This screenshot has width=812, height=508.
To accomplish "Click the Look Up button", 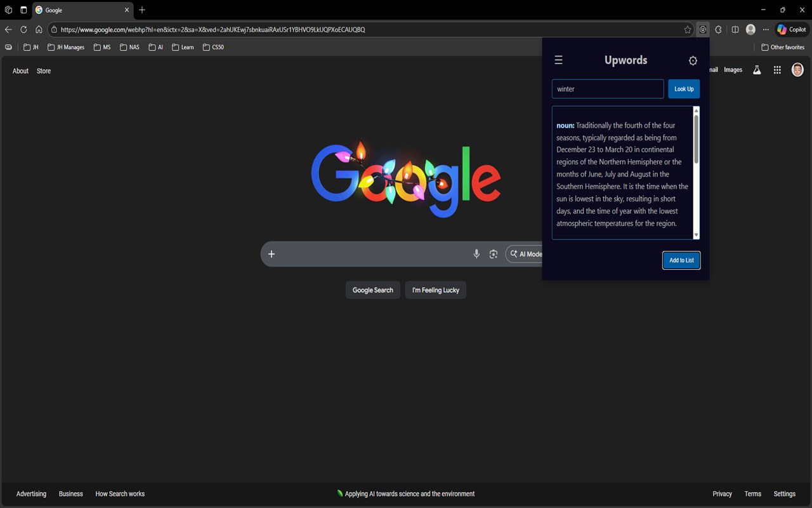I will [x=684, y=89].
